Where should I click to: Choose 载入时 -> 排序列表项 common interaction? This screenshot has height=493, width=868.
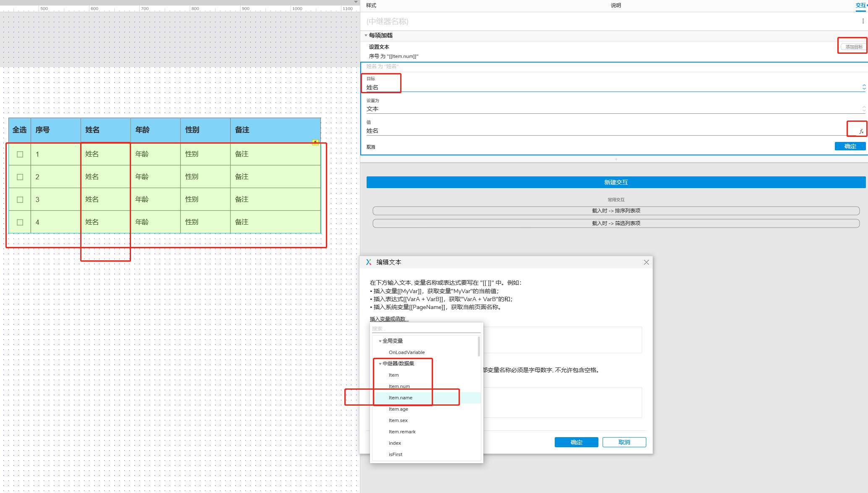[x=616, y=211]
